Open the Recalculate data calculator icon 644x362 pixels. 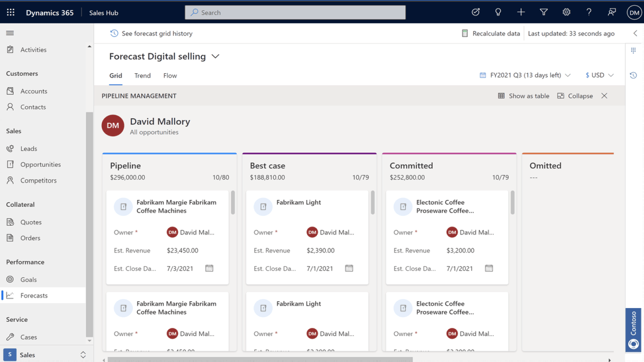[x=465, y=33]
